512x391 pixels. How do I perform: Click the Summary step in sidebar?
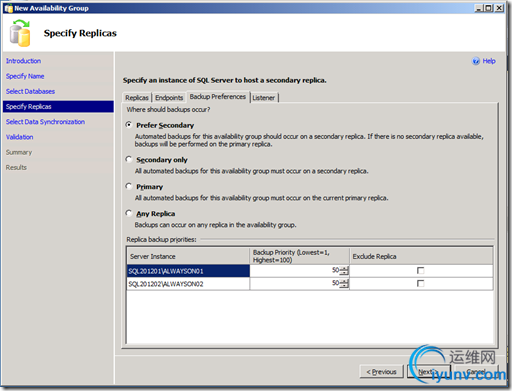tap(19, 152)
